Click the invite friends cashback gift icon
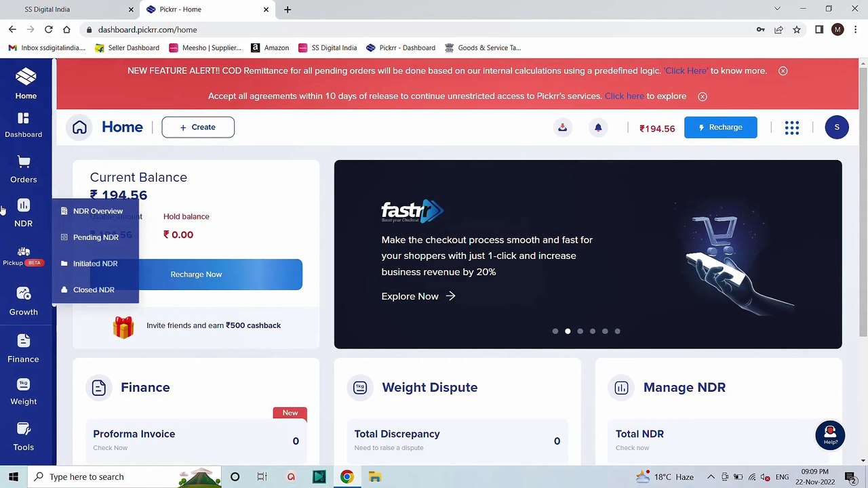 123,326
